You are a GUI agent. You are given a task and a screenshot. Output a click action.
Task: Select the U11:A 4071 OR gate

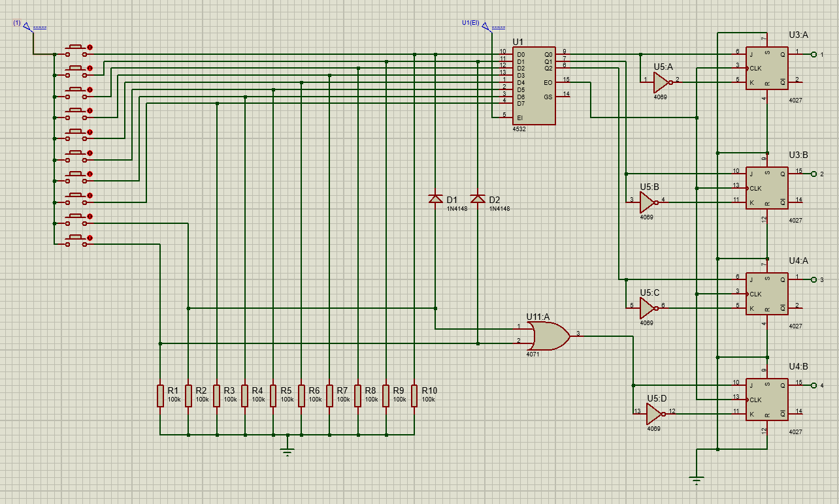tap(550, 337)
